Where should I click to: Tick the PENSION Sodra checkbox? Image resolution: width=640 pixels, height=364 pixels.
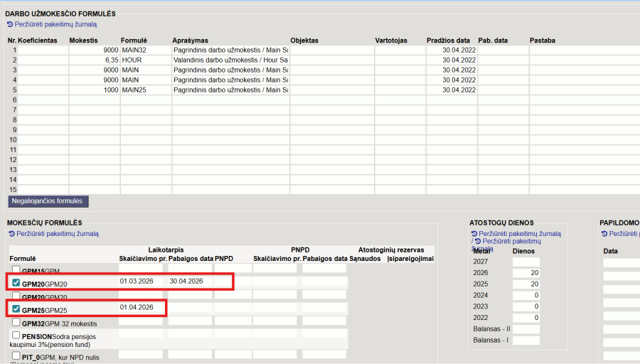pos(16,335)
